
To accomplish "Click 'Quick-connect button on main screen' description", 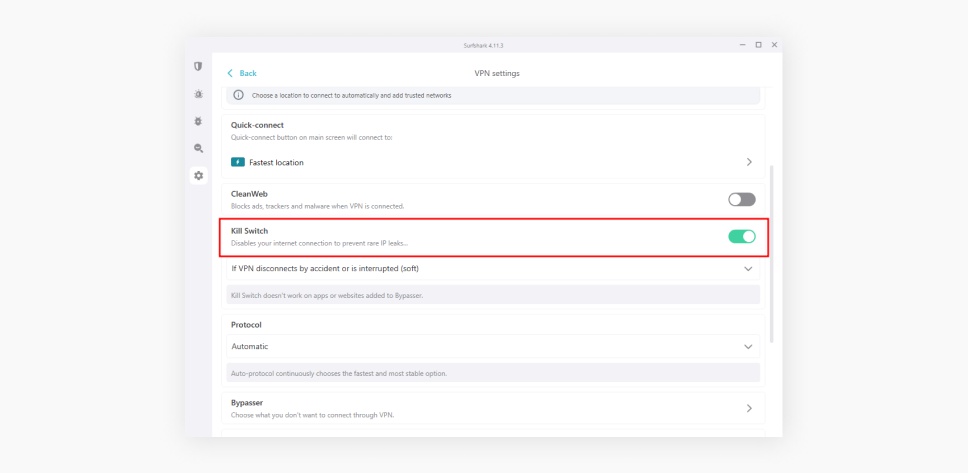I will 311,138.
